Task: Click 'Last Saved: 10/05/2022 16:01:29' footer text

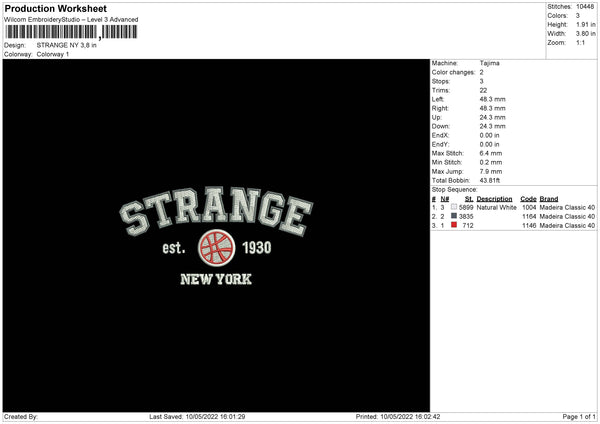Action: pos(197,417)
